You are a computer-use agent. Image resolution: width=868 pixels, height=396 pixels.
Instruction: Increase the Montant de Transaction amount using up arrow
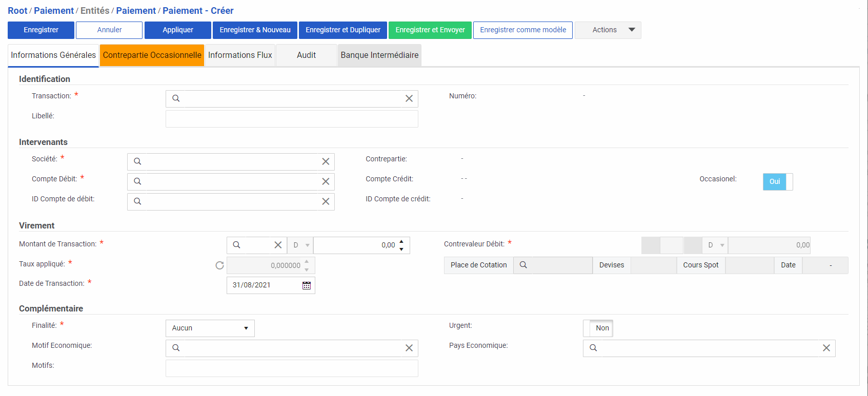pyautogui.click(x=401, y=241)
